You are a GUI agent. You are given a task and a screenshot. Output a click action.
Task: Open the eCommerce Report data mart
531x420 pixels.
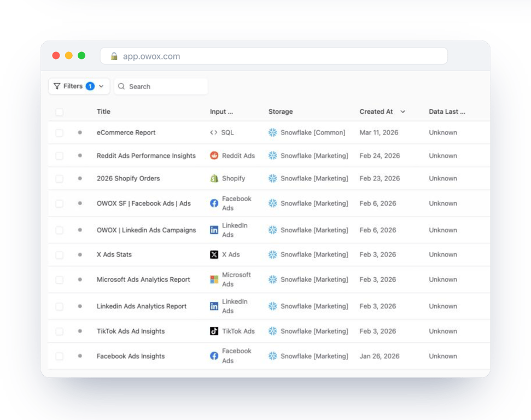pos(126,132)
